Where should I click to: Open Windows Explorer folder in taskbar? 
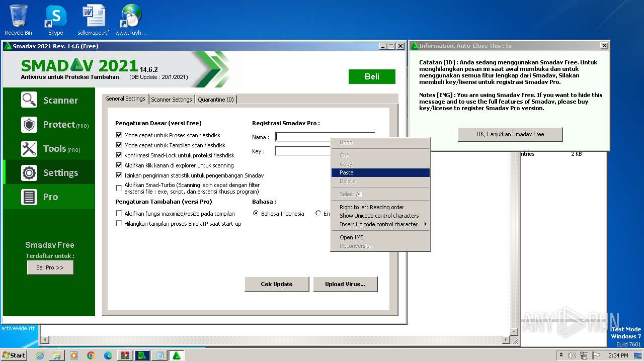click(x=57, y=355)
